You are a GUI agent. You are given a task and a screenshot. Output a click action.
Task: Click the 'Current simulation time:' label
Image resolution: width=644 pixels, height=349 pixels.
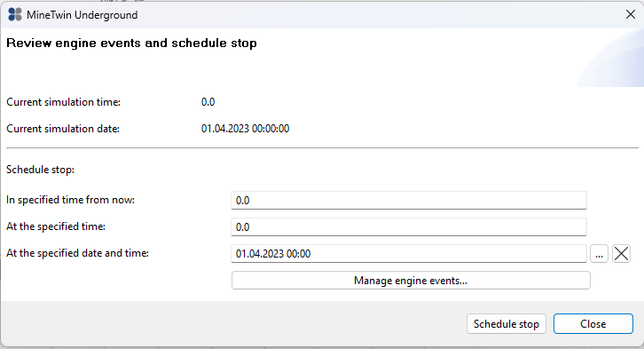(x=63, y=102)
